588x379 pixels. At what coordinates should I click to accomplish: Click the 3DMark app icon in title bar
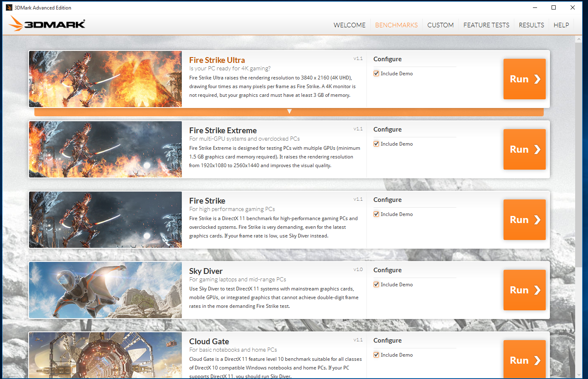coord(9,7)
